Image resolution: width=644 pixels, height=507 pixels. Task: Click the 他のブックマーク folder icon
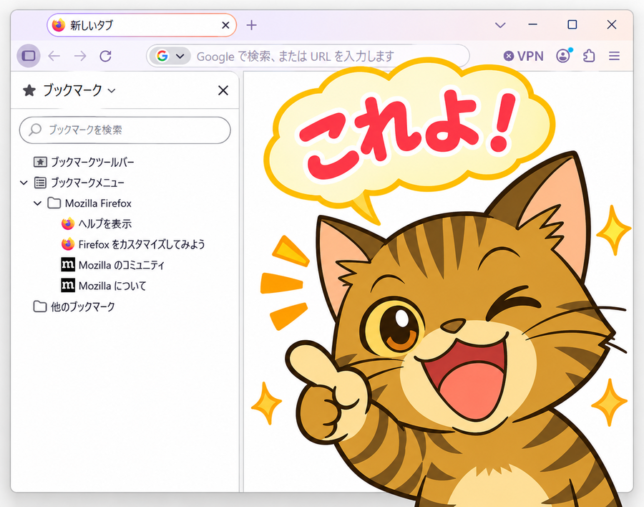[39, 307]
